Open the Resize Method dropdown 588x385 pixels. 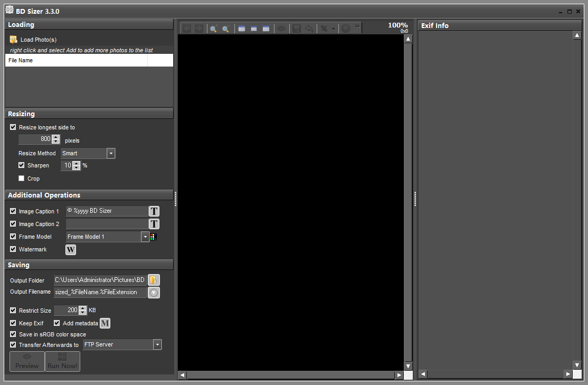(111, 153)
